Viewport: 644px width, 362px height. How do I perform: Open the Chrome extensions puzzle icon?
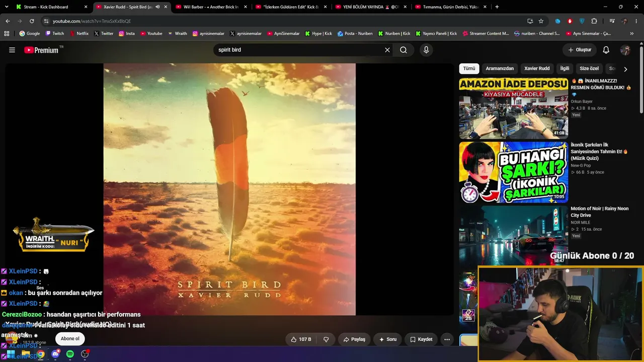(594, 21)
